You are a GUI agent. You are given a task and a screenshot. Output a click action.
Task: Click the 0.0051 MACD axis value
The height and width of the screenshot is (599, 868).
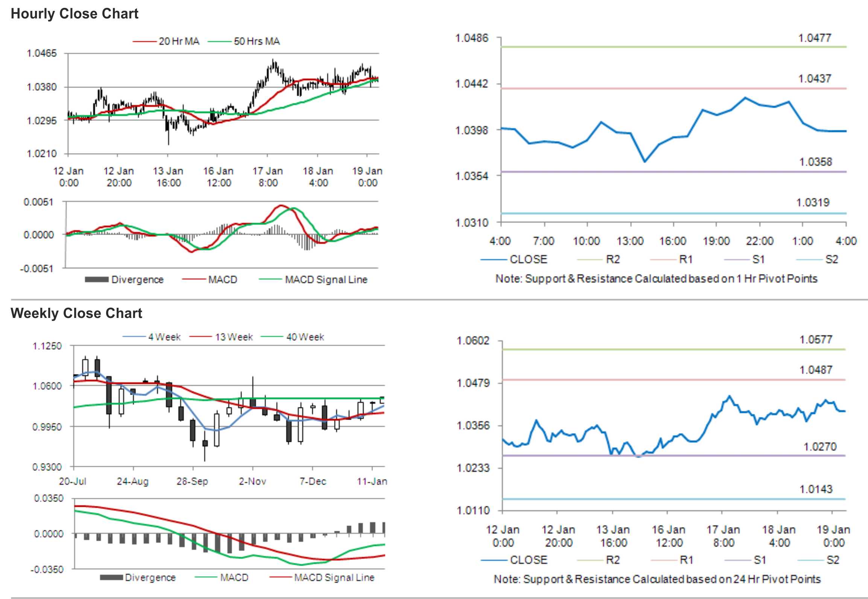39,202
